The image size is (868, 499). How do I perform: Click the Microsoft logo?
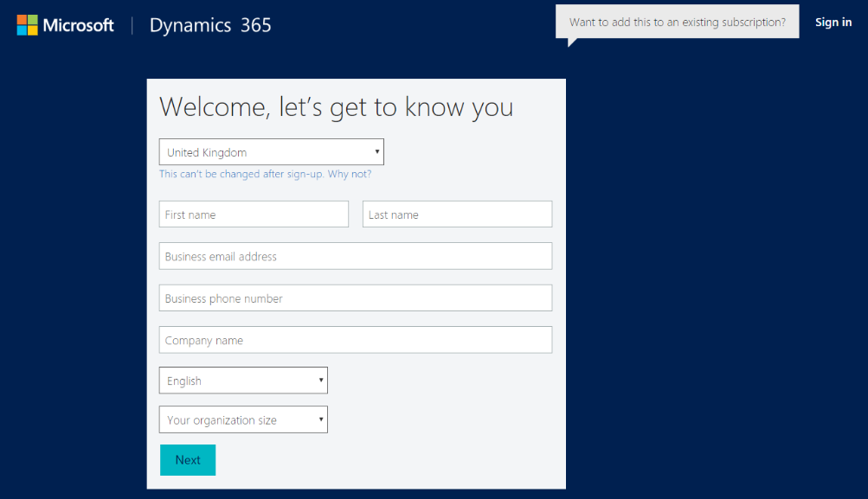(65, 25)
